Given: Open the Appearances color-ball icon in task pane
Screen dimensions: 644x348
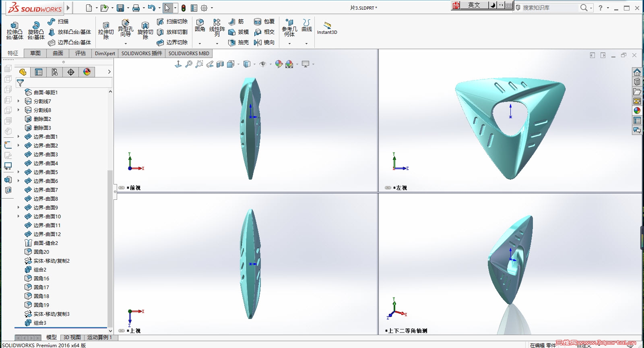Looking at the screenshot, I should click(637, 111).
